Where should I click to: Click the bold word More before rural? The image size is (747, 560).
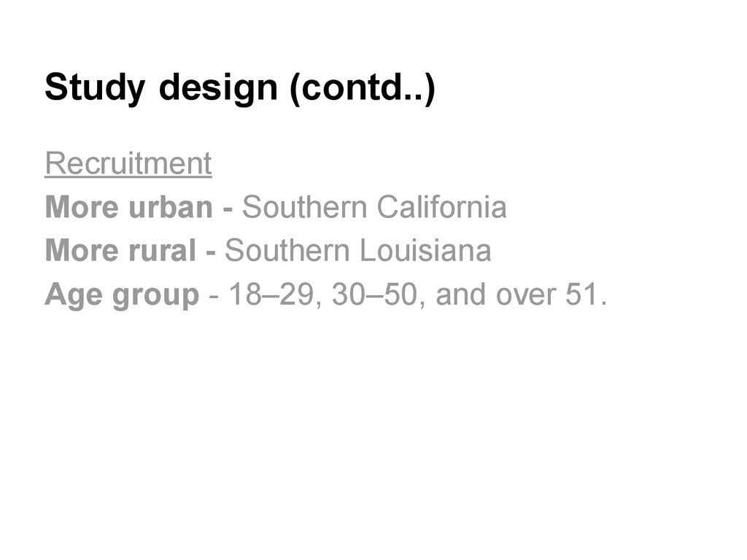(x=82, y=252)
